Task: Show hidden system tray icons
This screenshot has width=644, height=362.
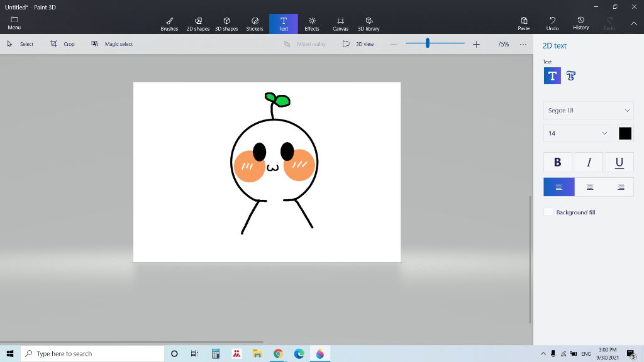Action: click(543, 353)
